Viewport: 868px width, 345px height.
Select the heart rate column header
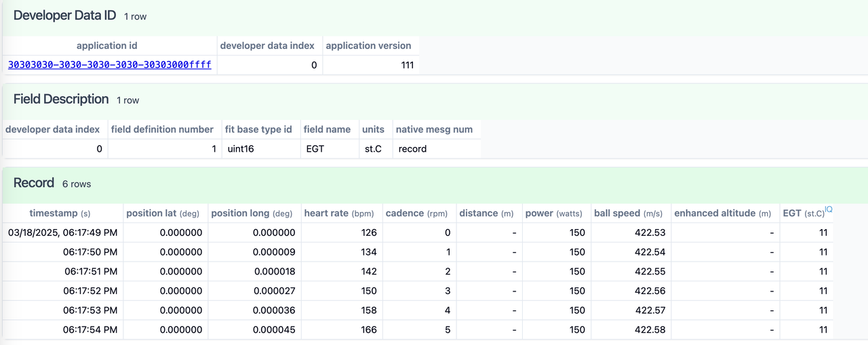[339, 213]
